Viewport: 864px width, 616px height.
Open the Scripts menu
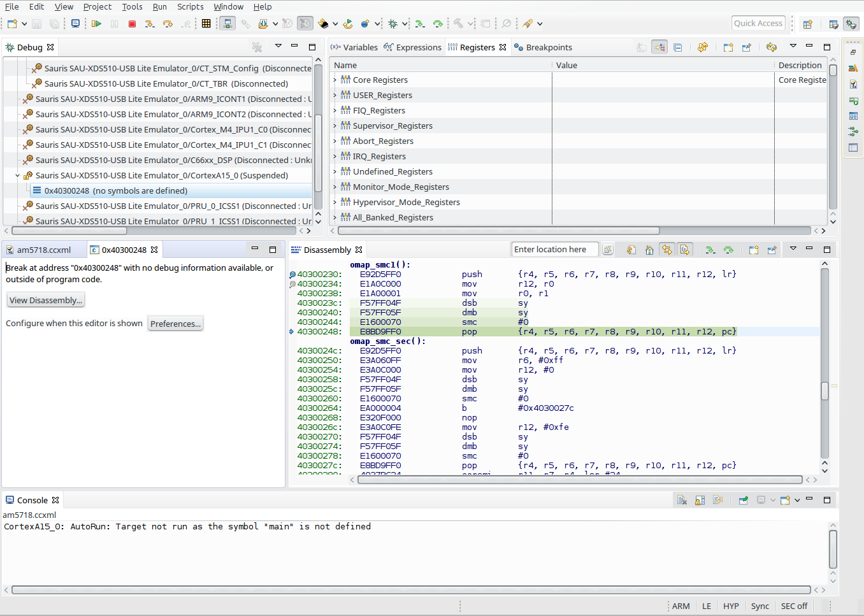[x=190, y=6]
